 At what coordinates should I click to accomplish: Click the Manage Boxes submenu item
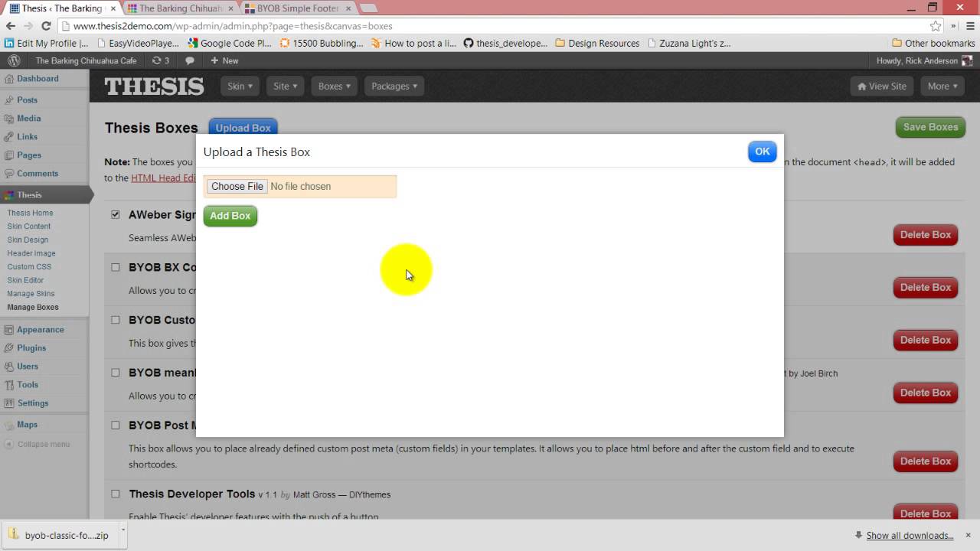pos(33,308)
